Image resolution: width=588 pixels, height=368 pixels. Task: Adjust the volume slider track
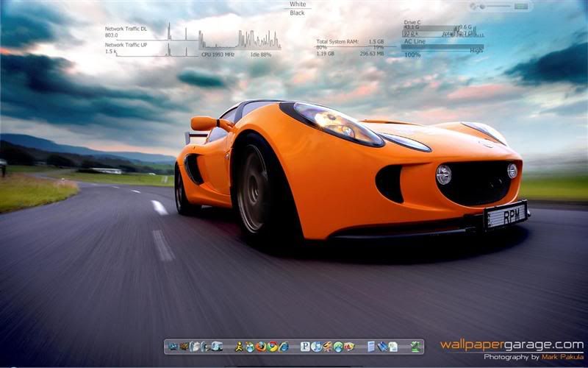495,7
